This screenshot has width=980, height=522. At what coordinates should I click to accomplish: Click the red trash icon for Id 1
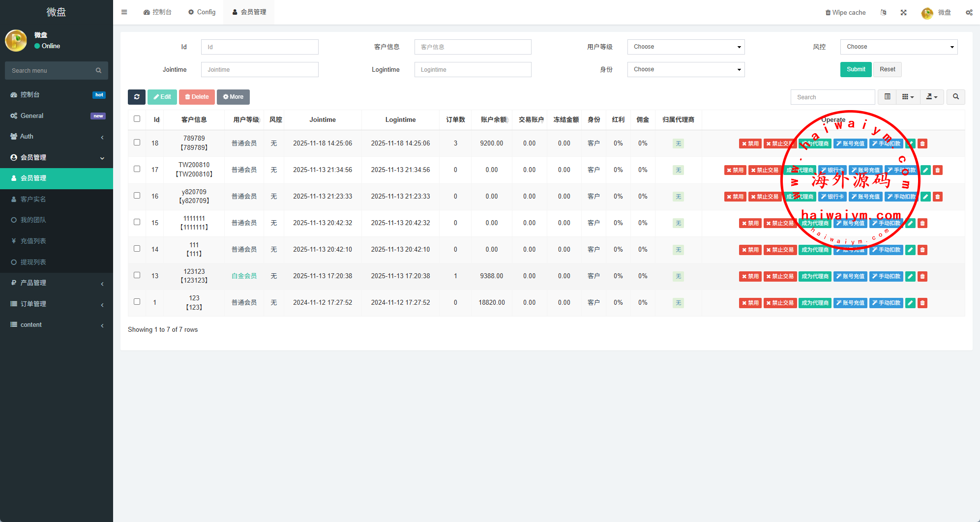922,303
